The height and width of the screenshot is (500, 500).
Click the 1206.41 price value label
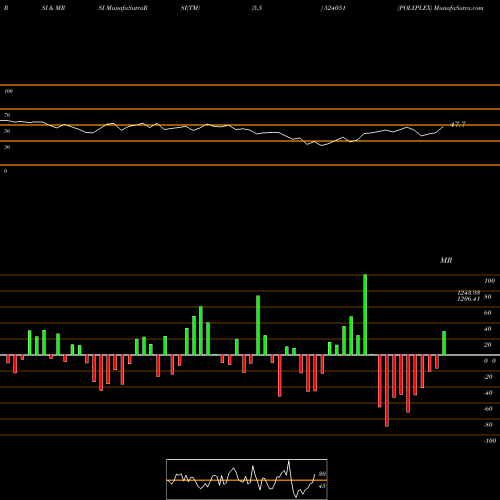coord(468,299)
